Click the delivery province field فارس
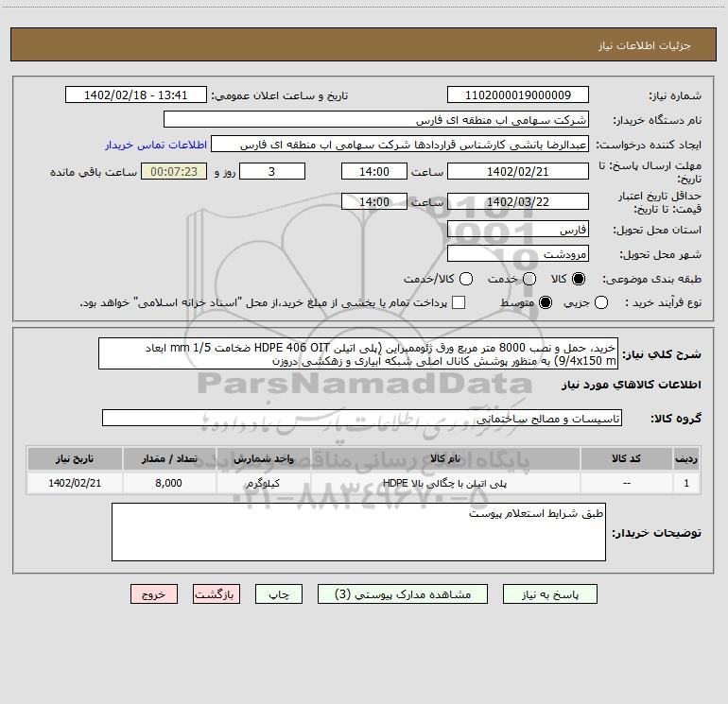Viewport: 728px width, 704px height. click(518, 230)
